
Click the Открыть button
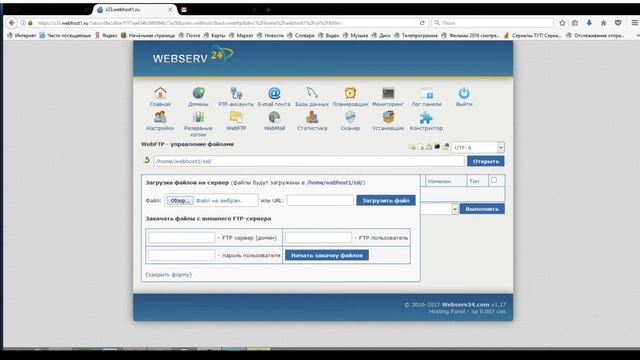tap(486, 161)
